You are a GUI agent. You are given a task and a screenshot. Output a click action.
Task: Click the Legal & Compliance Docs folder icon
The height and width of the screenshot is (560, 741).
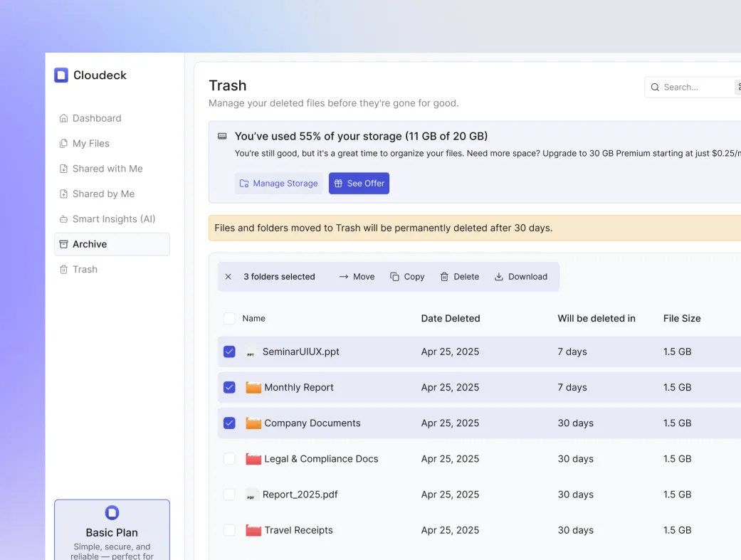coord(253,459)
